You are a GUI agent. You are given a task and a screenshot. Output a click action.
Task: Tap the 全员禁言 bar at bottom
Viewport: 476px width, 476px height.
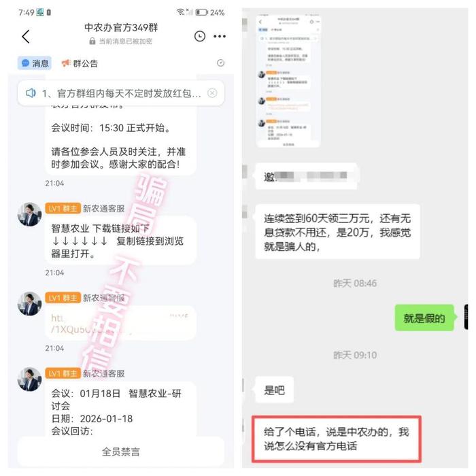coord(120,452)
